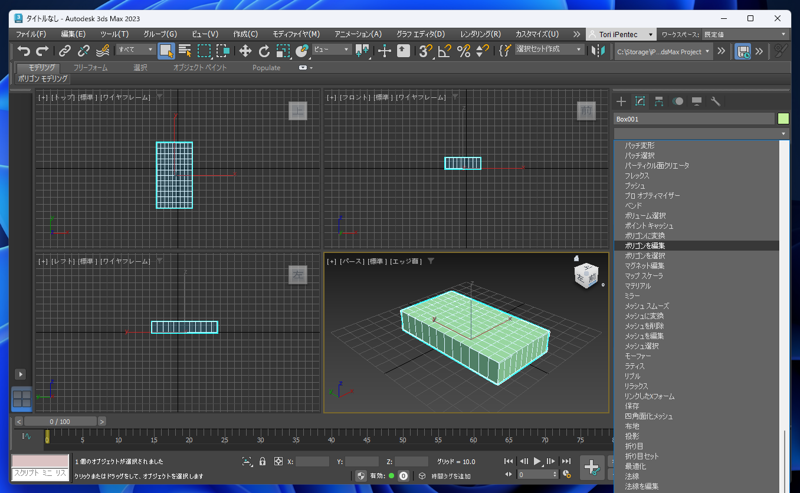Click the Box001 object color swatch
This screenshot has height=493, width=800.
[x=783, y=119]
